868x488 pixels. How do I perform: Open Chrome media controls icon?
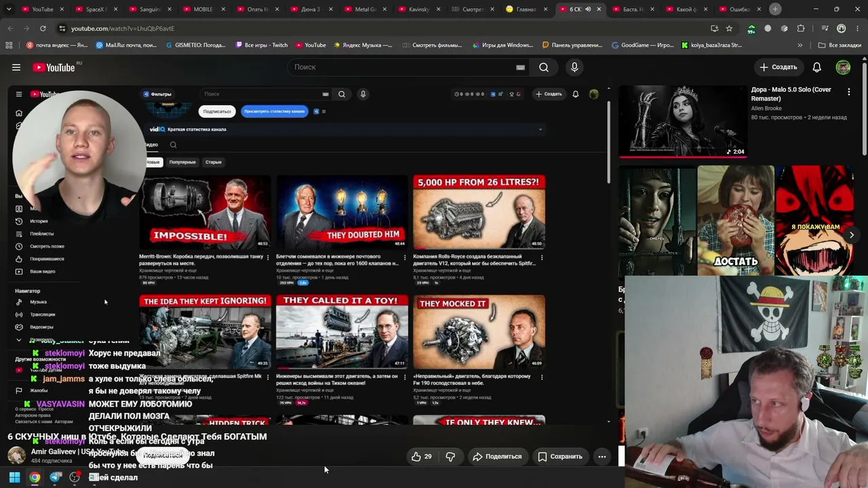[x=825, y=28]
